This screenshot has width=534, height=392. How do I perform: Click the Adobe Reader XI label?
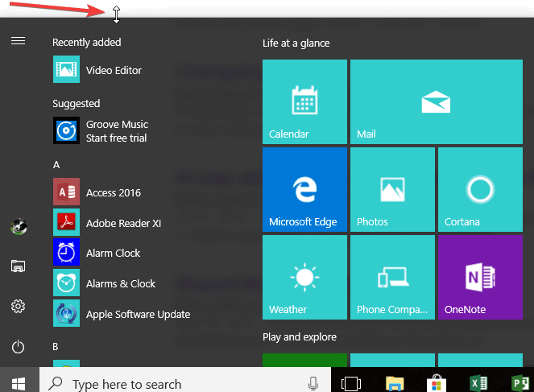(x=123, y=223)
